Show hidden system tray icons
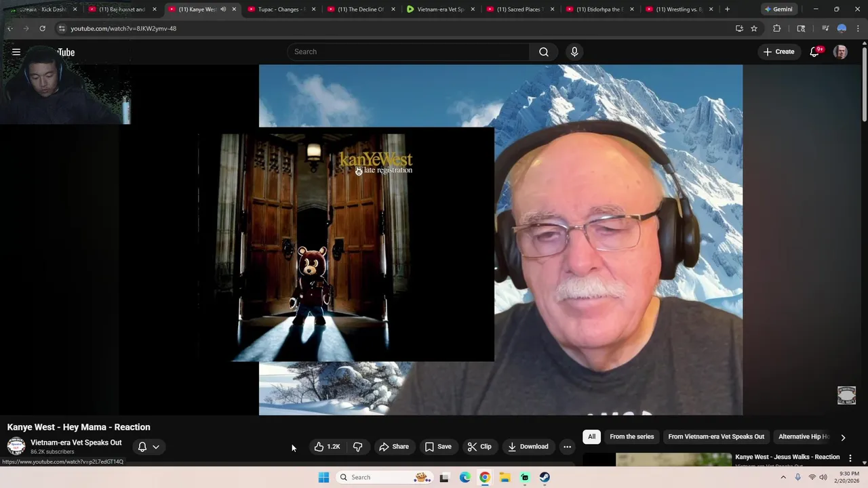This screenshot has width=868, height=488. [x=783, y=477]
